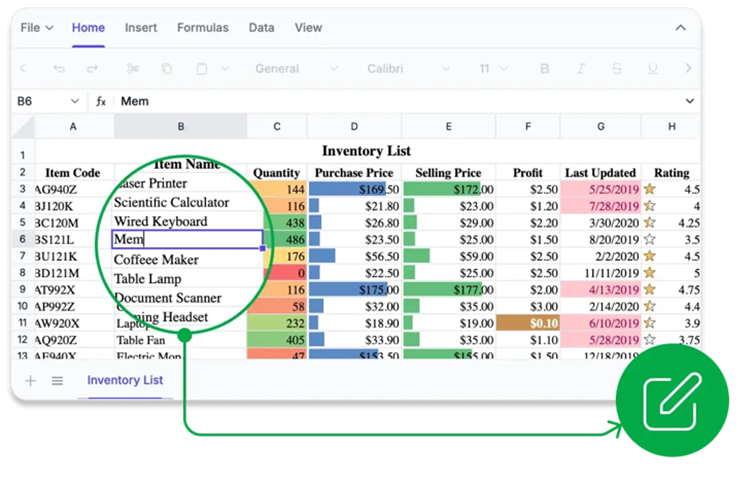Select the row 6 header

23,240
